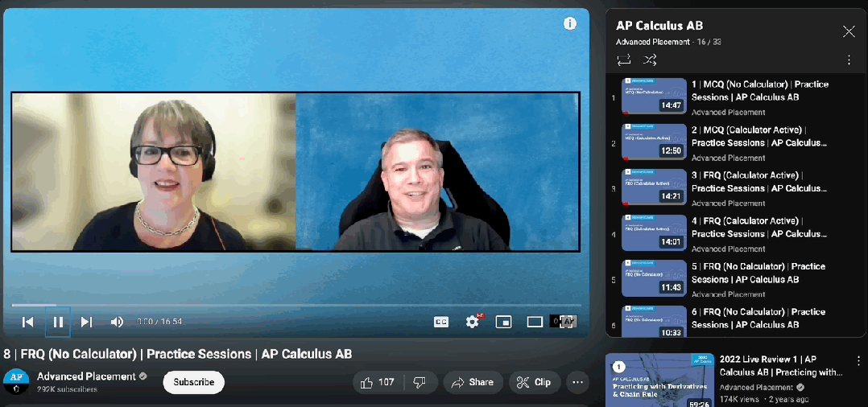Open options menu for 2022 Live Review video
868x407 pixels.
coord(858,361)
